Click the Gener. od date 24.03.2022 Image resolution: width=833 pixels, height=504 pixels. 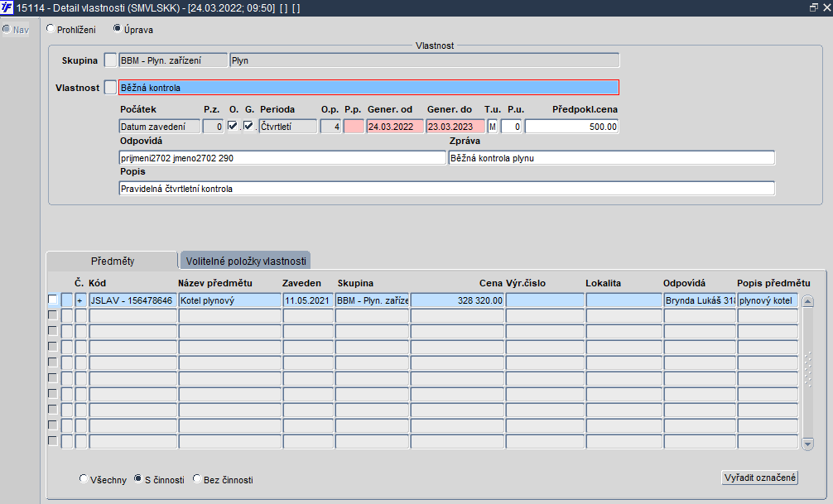(x=395, y=127)
